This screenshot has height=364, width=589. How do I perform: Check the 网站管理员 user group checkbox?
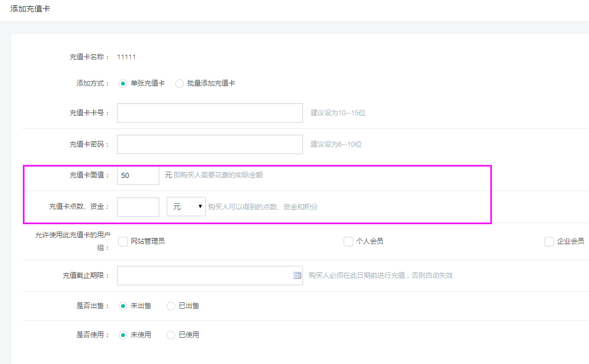coord(123,241)
